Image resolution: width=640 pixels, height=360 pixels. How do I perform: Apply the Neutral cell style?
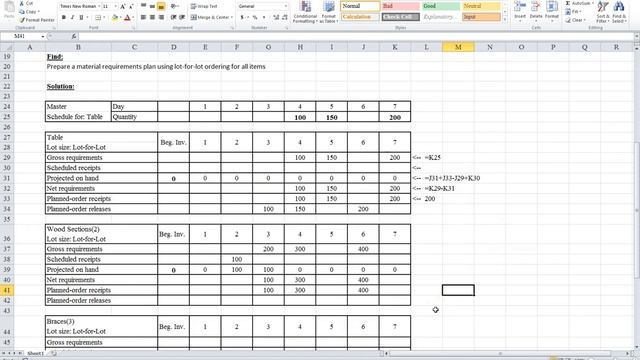click(481, 6)
